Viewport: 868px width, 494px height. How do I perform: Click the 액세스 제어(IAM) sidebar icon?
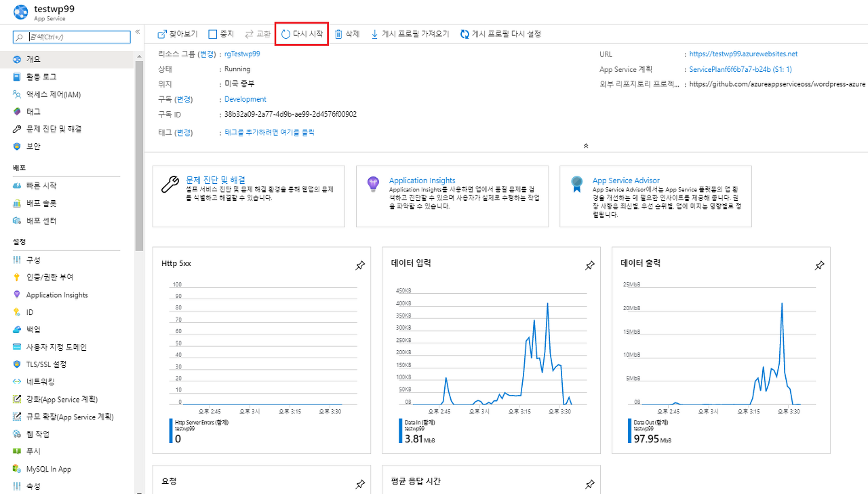click(x=17, y=94)
